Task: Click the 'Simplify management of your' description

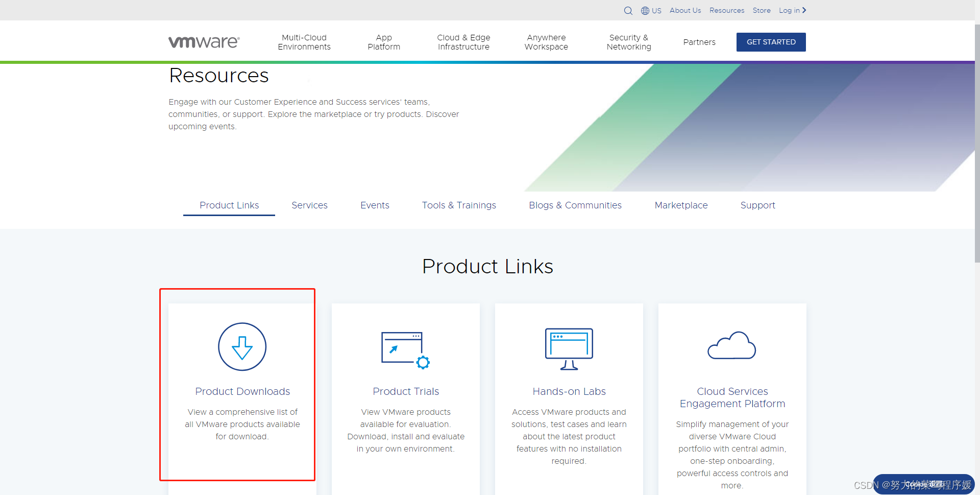Action: click(732, 455)
